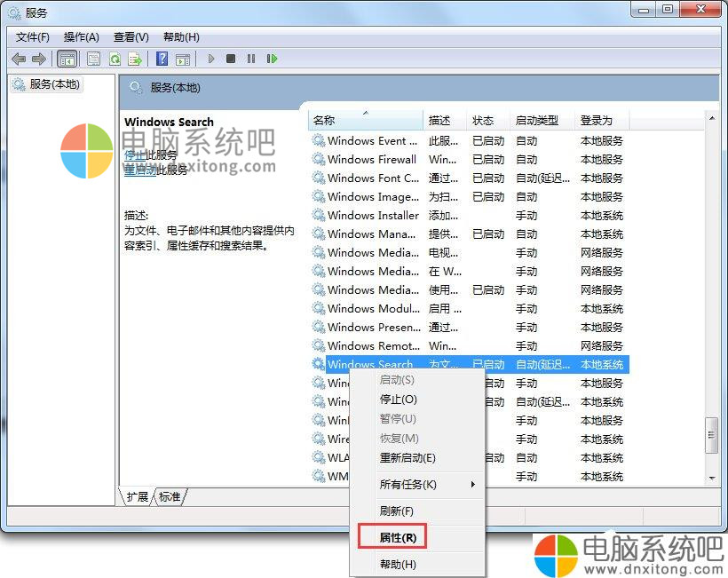Minimize the 服务 window
This screenshot has height=578, width=728.
point(644,9)
